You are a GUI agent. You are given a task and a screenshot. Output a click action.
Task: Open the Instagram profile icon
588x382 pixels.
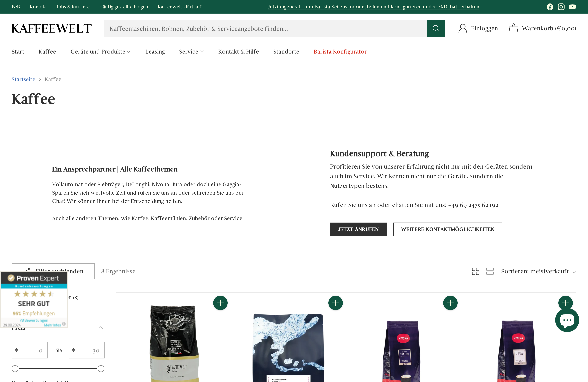pos(561,7)
